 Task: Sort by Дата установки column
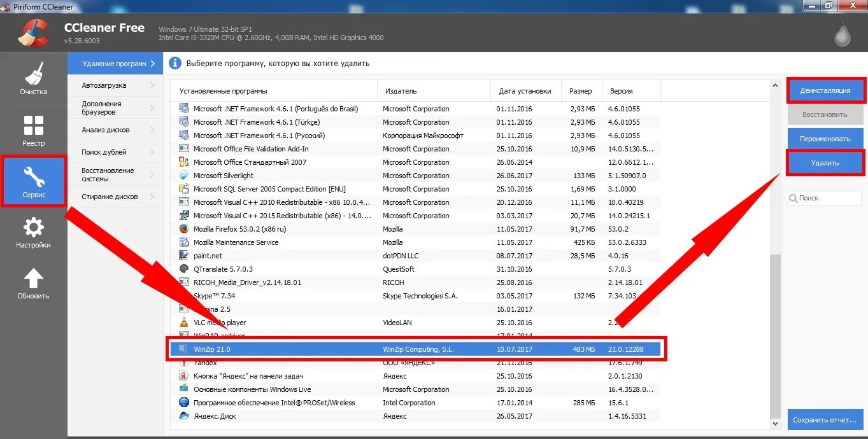pos(526,91)
